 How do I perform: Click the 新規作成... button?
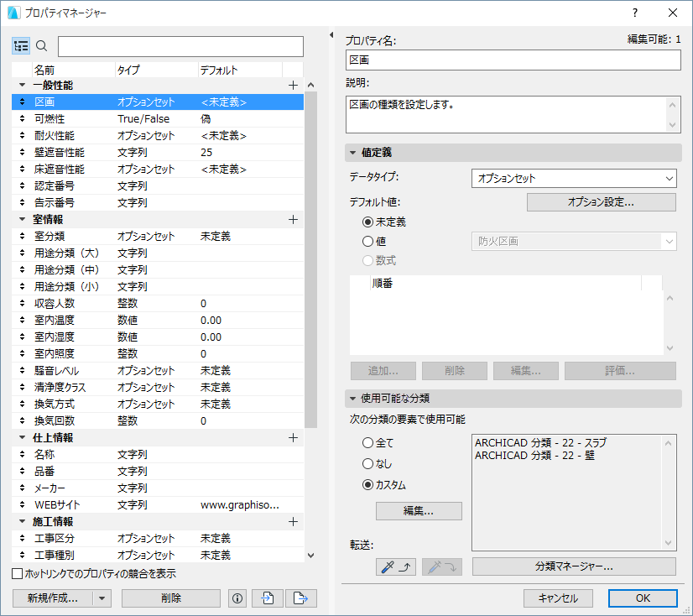pyautogui.click(x=53, y=598)
